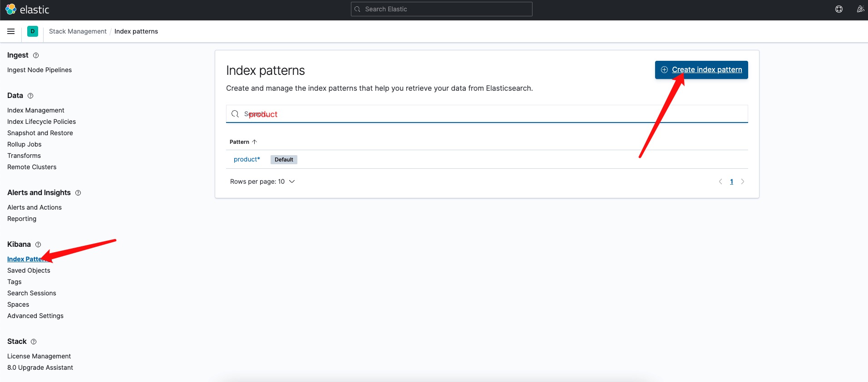The width and height of the screenshot is (868, 382).
Task: Open the help menu lifebuoy icon
Action: pyautogui.click(x=839, y=9)
